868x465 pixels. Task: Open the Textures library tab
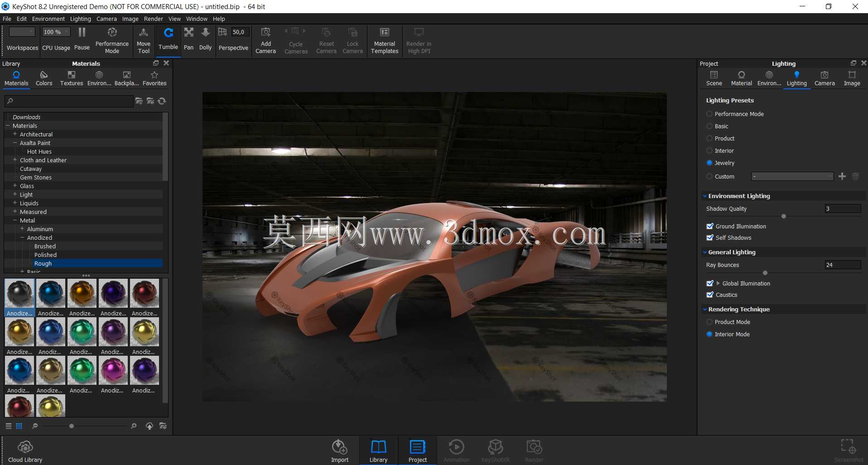point(72,78)
